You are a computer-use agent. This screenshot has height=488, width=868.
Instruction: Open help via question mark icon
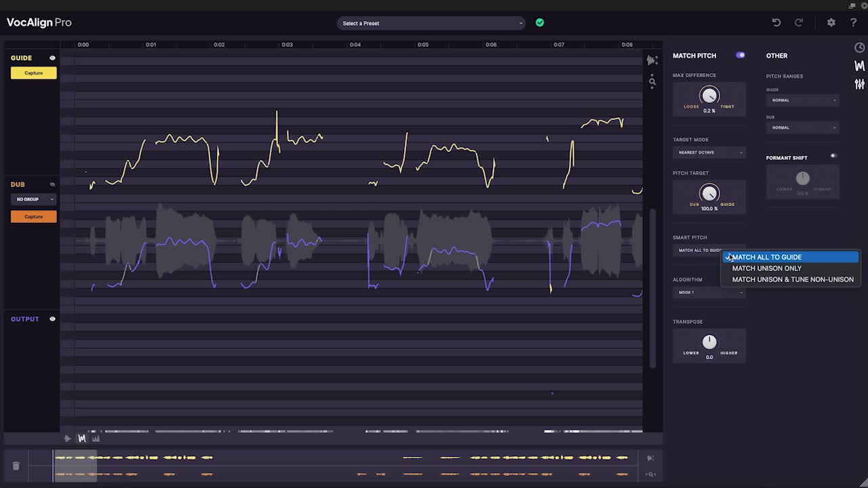pos(853,22)
